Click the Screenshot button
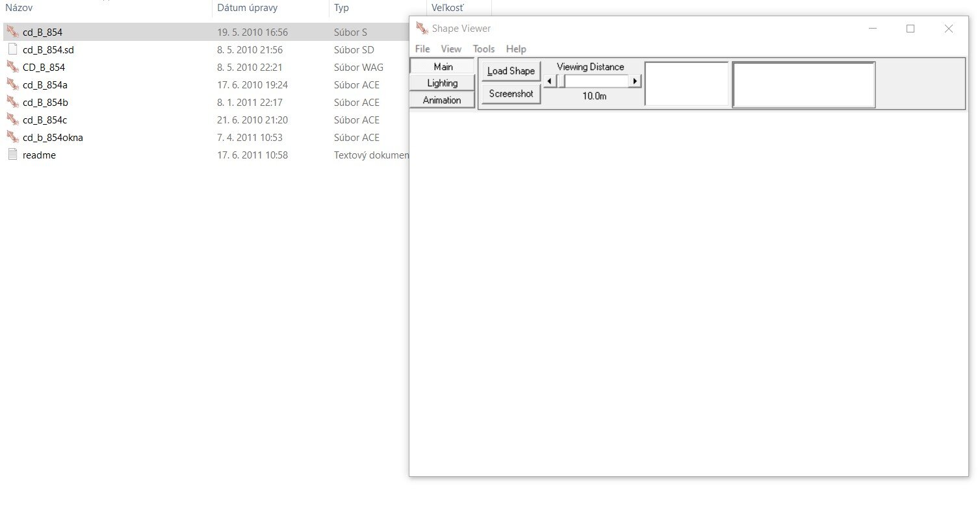The width and height of the screenshot is (980, 508). tap(510, 94)
